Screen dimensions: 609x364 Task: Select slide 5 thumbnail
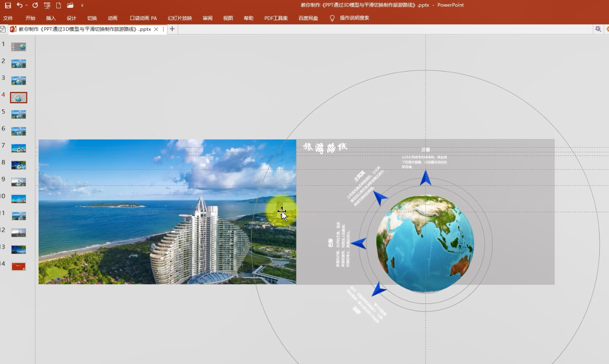pyautogui.click(x=18, y=114)
